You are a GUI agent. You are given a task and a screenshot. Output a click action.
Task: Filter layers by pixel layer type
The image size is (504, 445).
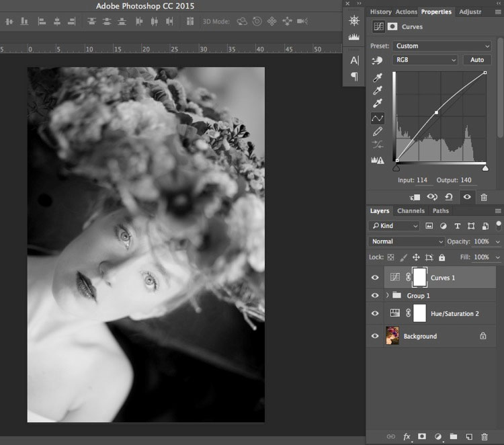(x=429, y=226)
